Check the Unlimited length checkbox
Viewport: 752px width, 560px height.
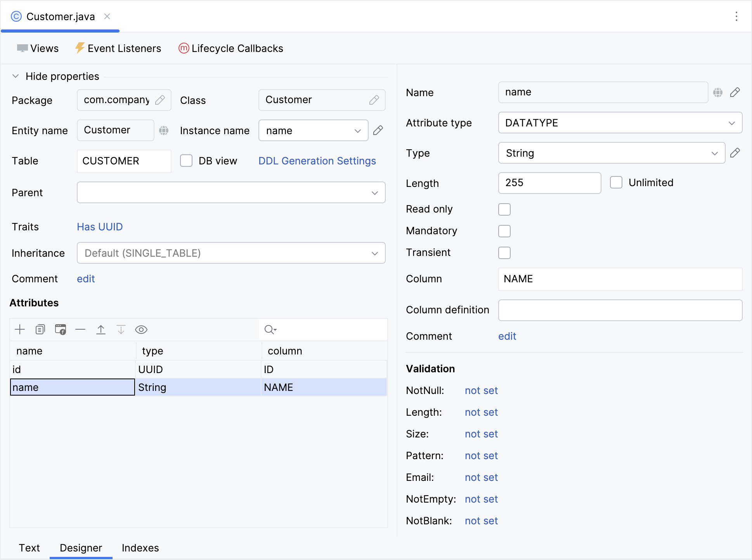[x=616, y=182]
